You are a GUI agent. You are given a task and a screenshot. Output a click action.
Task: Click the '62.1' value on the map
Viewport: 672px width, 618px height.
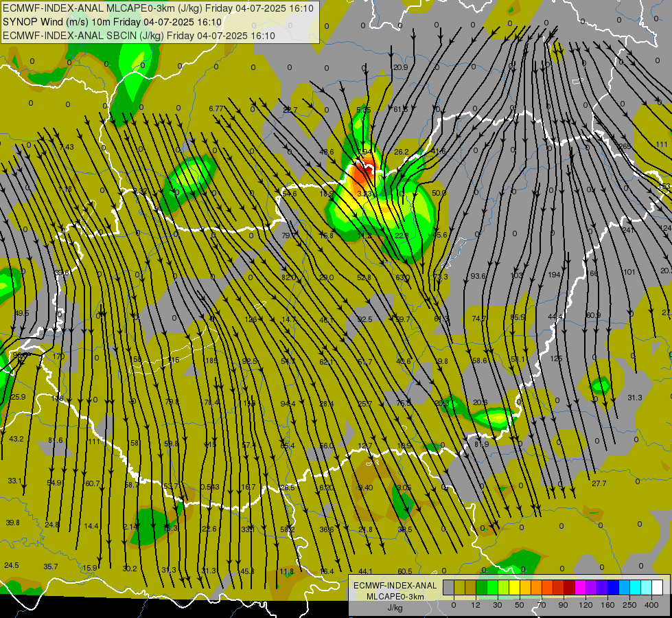tap(327, 362)
